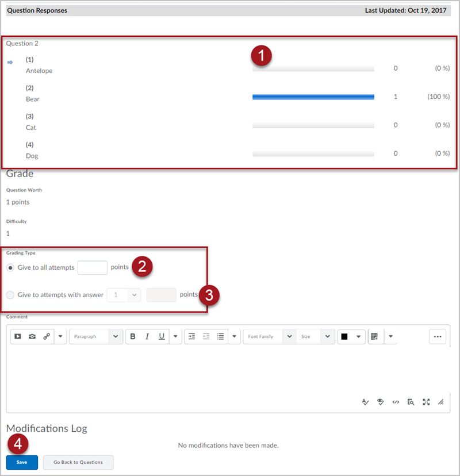The width and height of the screenshot is (460, 476).
Task: Click the Bear answer text
Action: click(x=33, y=99)
